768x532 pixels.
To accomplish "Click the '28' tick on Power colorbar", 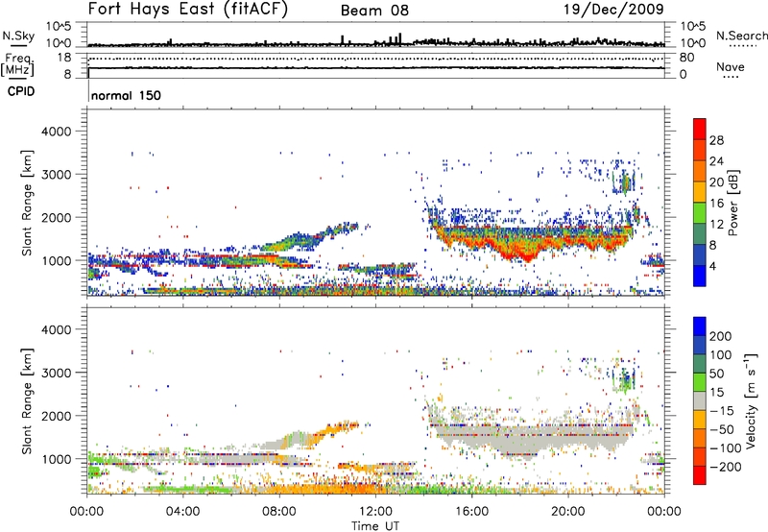I will 716,140.
